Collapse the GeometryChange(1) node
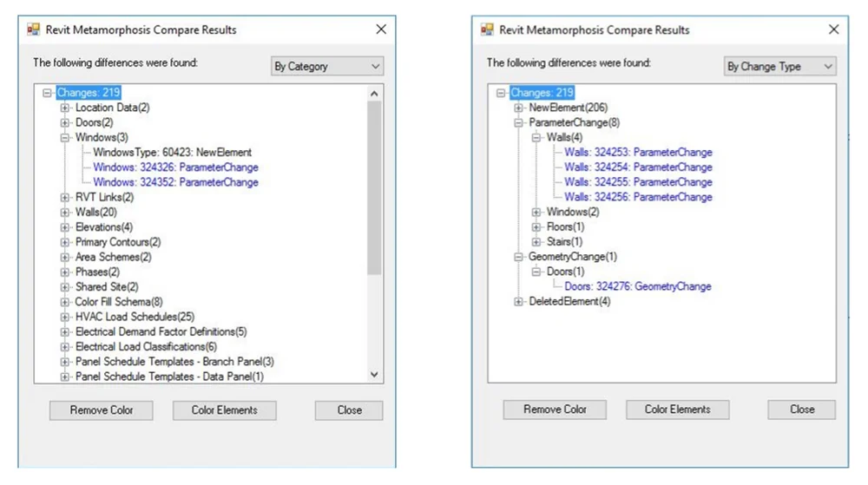 518,257
